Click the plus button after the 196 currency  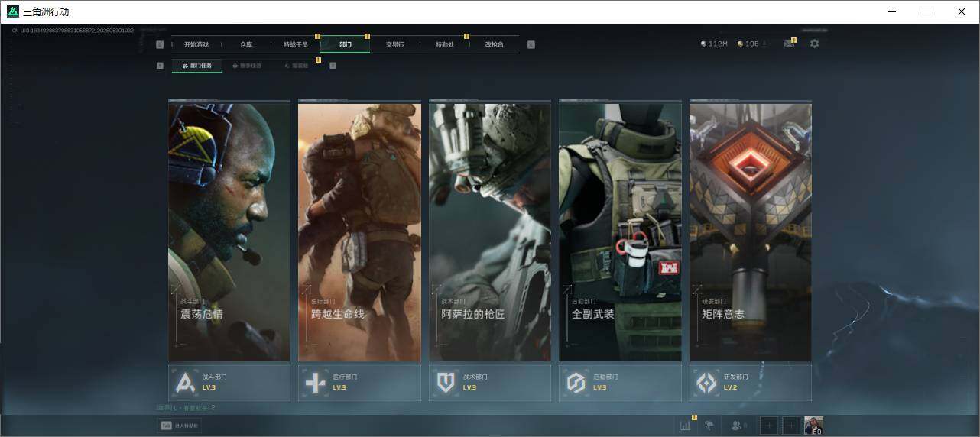pyautogui.click(x=764, y=44)
